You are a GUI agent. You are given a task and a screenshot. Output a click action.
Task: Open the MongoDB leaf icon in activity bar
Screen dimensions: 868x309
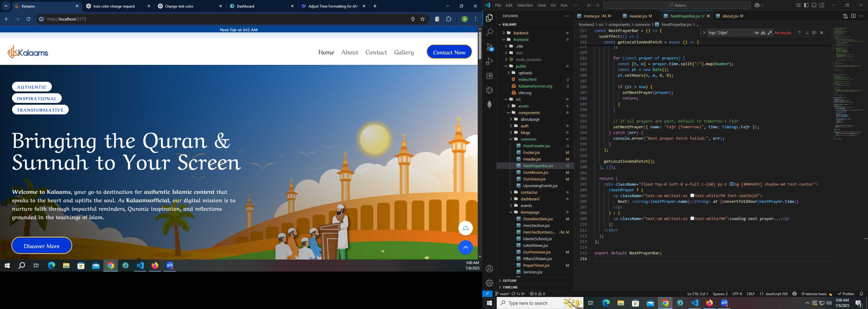tap(489, 105)
